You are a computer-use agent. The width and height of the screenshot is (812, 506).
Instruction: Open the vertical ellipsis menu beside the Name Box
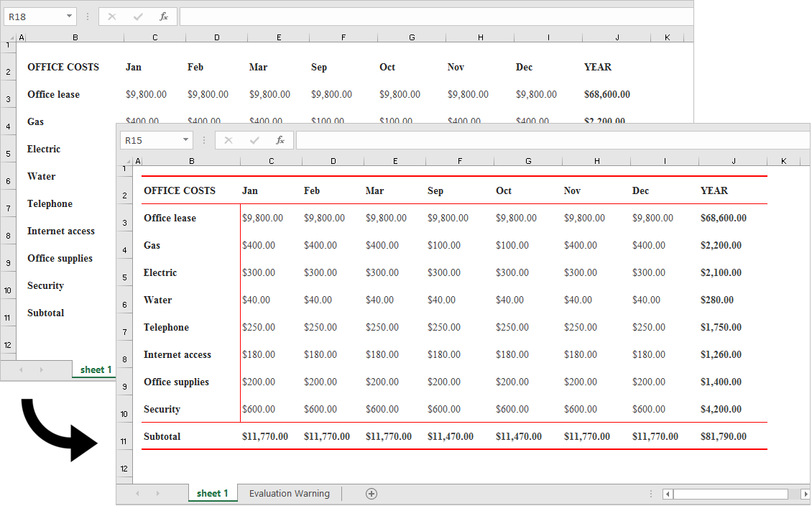[204, 140]
